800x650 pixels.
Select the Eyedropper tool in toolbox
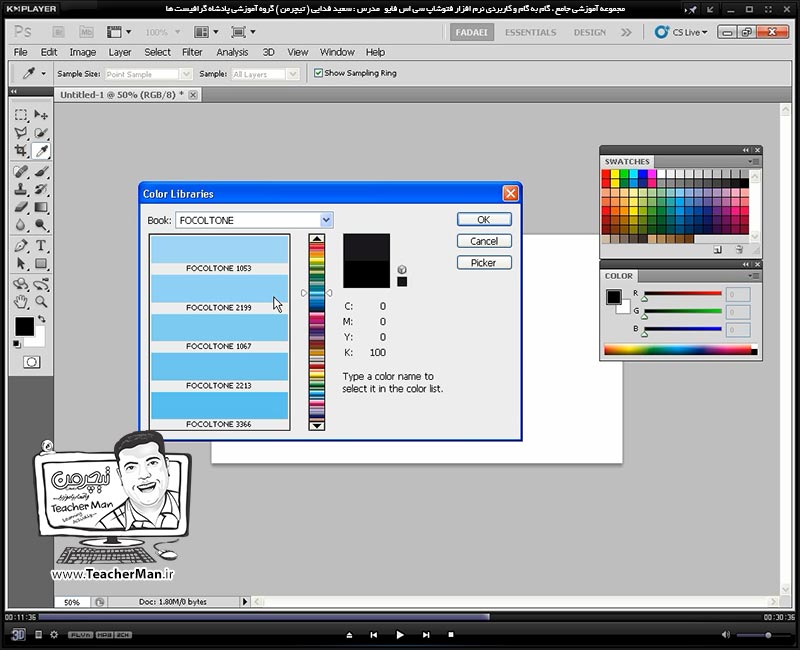pos(41,151)
